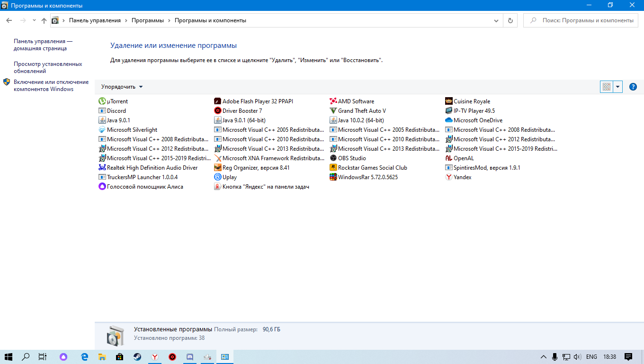This screenshot has width=644, height=364.
Task: Open the help question-mark icon
Action: (633, 87)
